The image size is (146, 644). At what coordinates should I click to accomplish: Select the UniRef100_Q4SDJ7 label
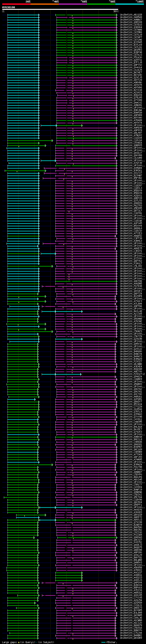pyautogui.click(x=131, y=153)
